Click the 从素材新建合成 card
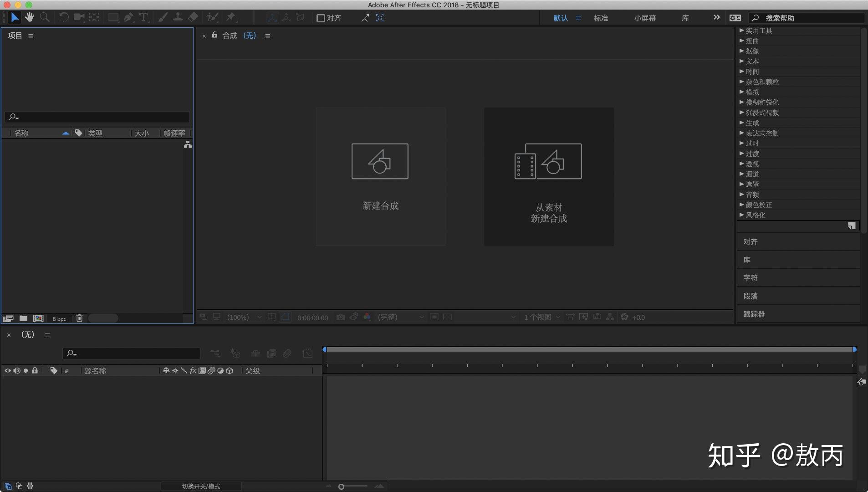The height and width of the screenshot is (492, 868). point(549,177)
